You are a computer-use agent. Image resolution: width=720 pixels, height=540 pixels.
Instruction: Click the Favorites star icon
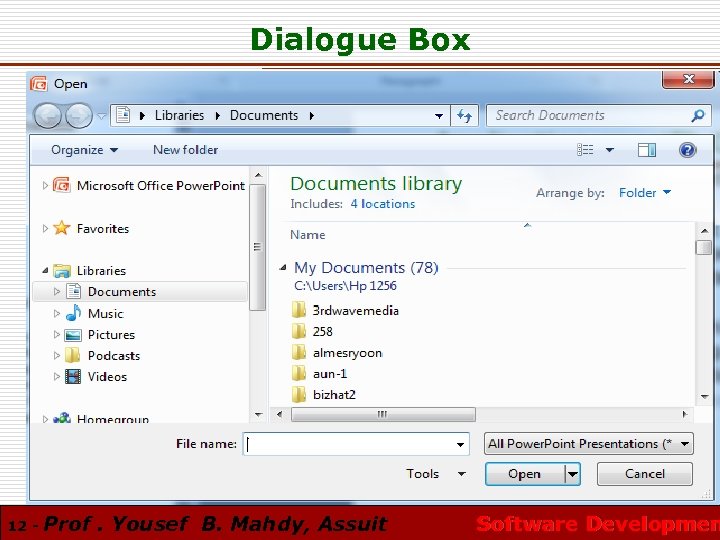point(62,228)
